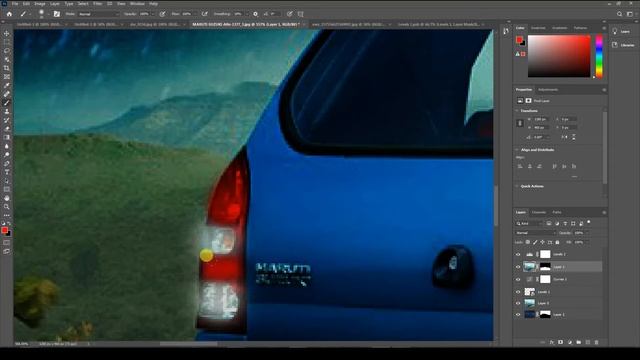Select the Eraser tool

click(7, 129)
